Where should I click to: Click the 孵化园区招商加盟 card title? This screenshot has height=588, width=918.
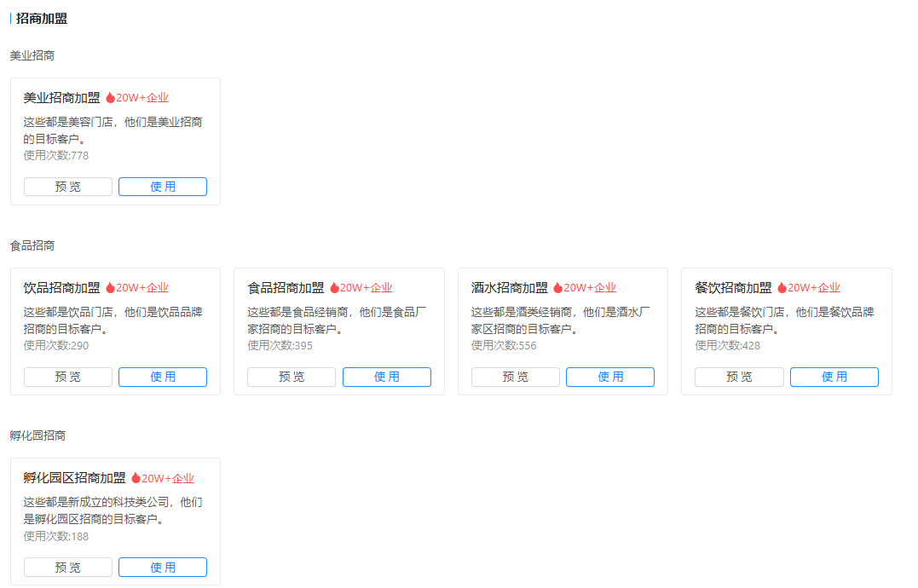(75, 478)
